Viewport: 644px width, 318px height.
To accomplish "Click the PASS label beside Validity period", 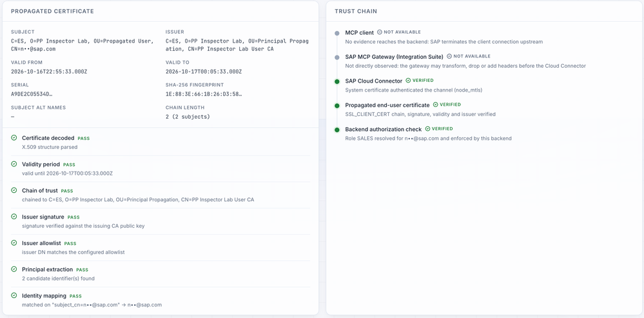I will click(69, 164).
